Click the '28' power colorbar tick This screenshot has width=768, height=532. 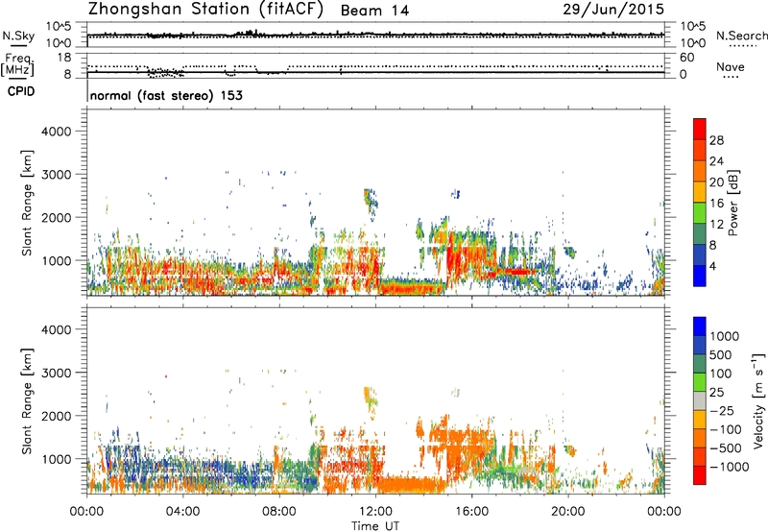click(716, 140)
